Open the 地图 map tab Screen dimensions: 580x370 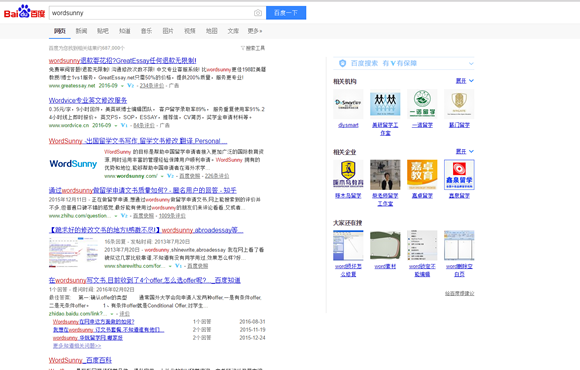click(212, 31)
